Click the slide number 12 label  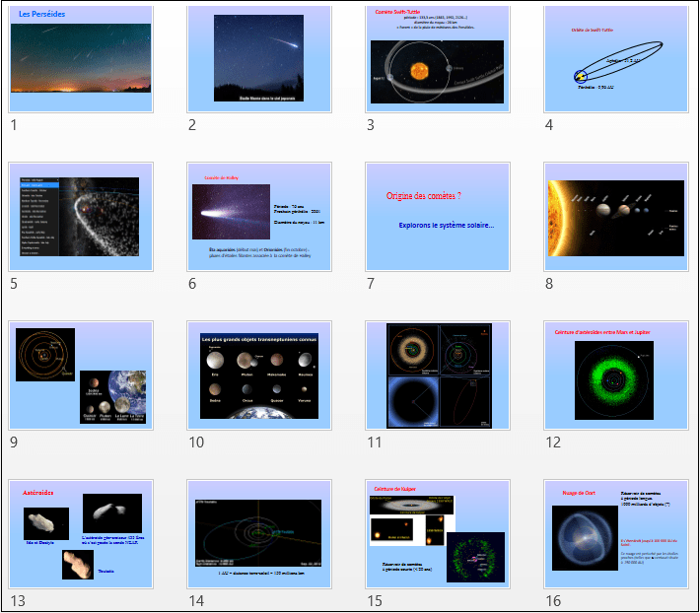click(x=553, y=443)
